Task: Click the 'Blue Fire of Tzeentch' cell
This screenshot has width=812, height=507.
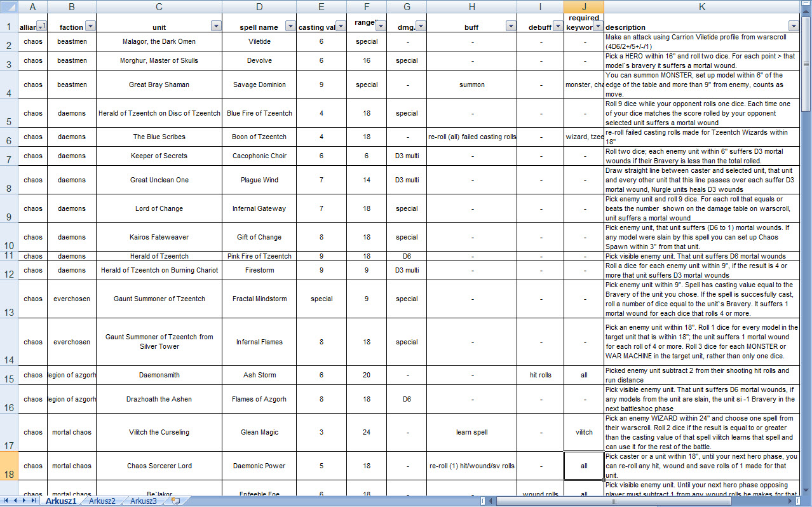Action: click(x=259, y=113)
